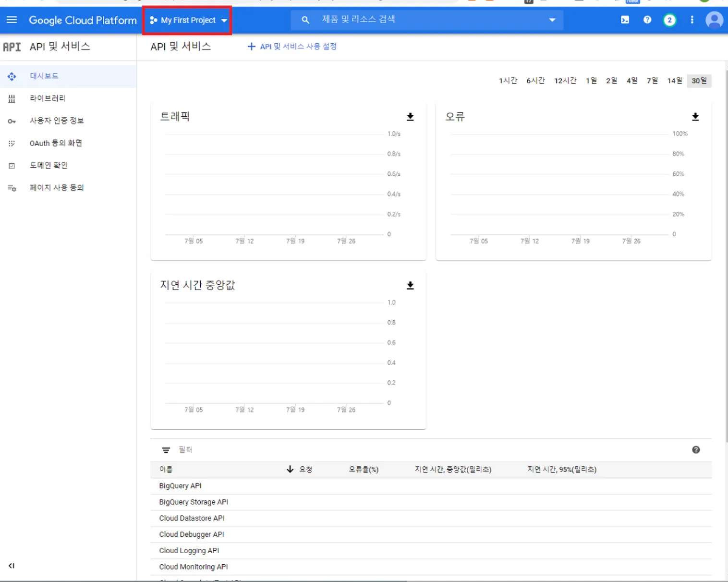Expand the search bar dropdown arrow
This screenshot has width=728, height=582.
[552, 20]
